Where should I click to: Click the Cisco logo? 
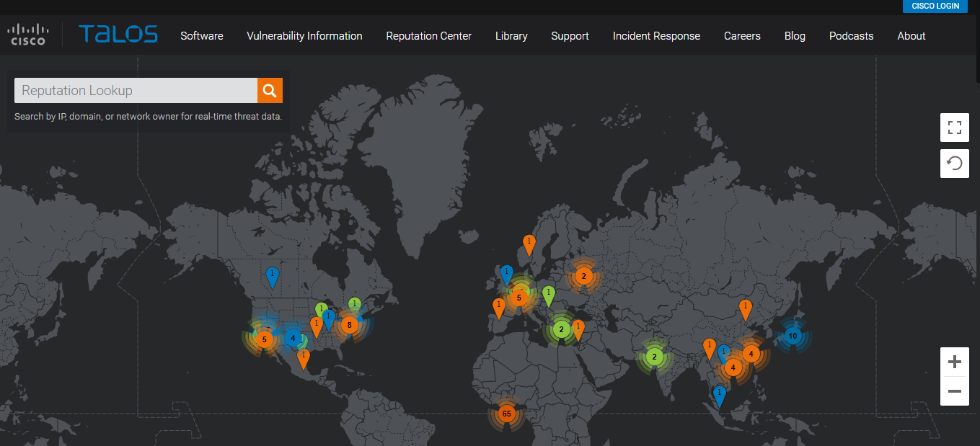coord(28,35)
